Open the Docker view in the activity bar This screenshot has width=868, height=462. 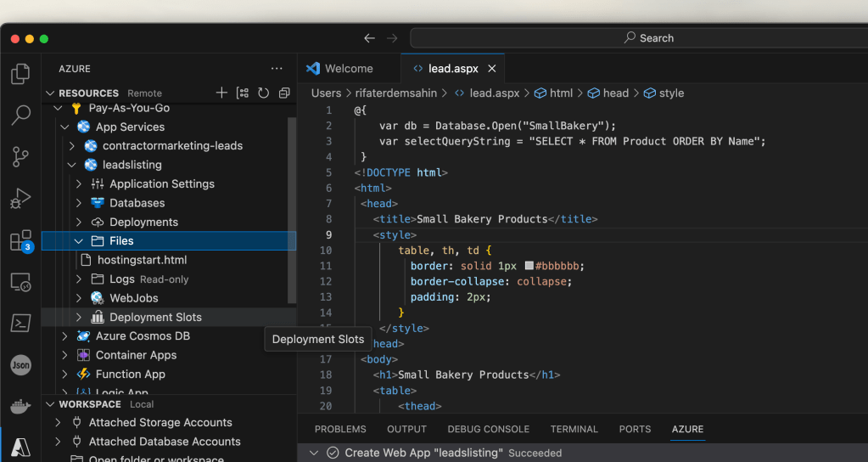20,407
